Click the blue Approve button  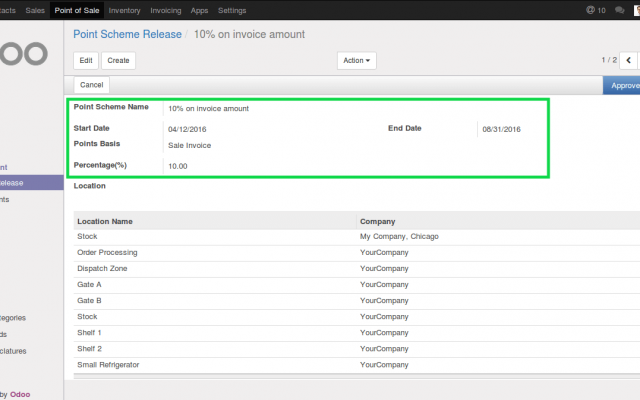click(x=624, y=85)
